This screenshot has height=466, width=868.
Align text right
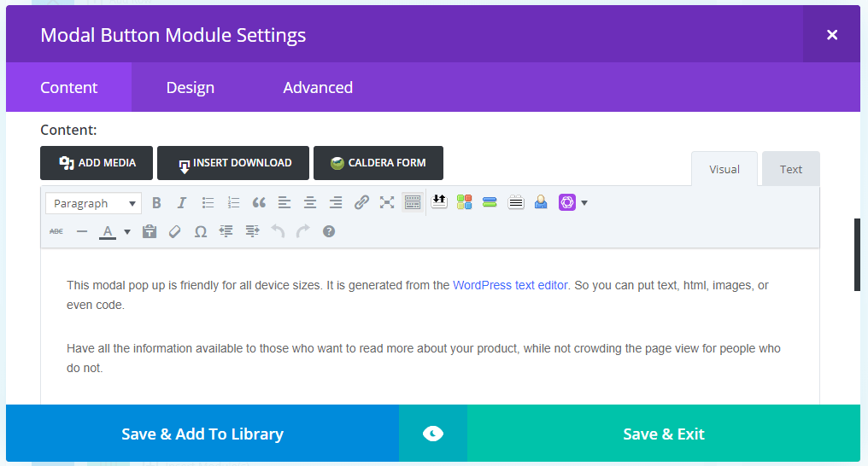(336, 203)
